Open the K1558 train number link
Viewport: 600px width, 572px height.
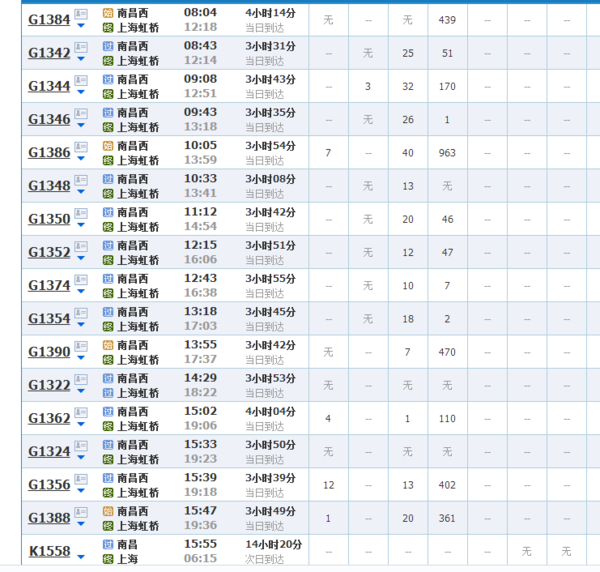pos(49,551)
